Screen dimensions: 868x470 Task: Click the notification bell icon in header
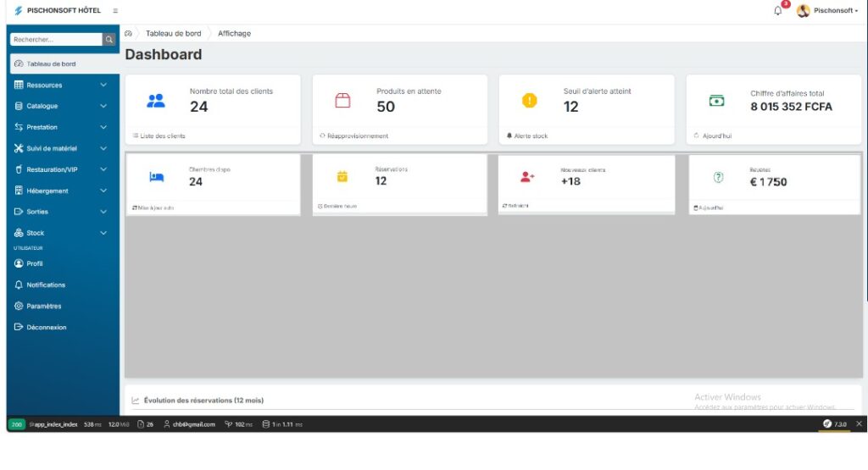(x=777, y=11)
